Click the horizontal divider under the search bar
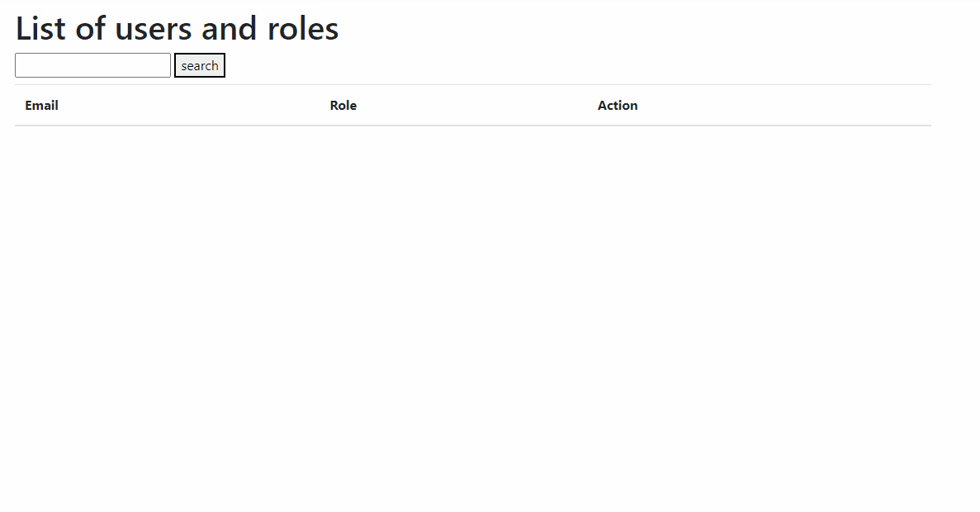 click(473, 83)
